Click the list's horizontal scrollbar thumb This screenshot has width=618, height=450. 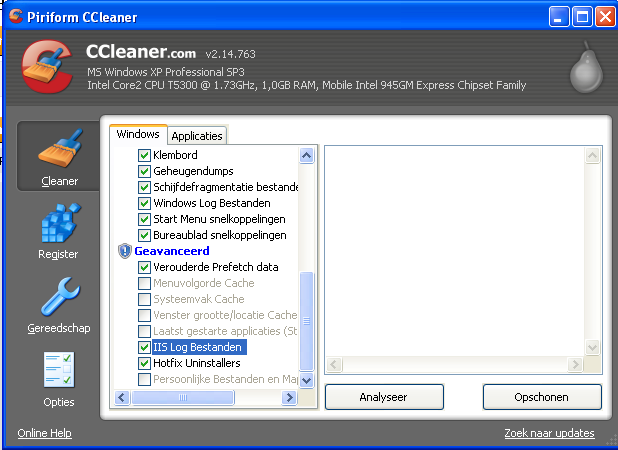click(x=183, y=397)
